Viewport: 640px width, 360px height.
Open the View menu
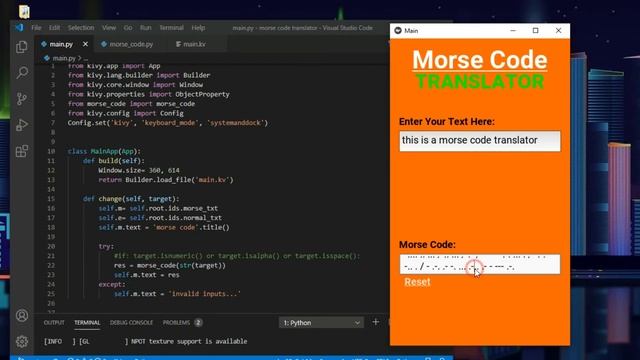click(109, 28)
